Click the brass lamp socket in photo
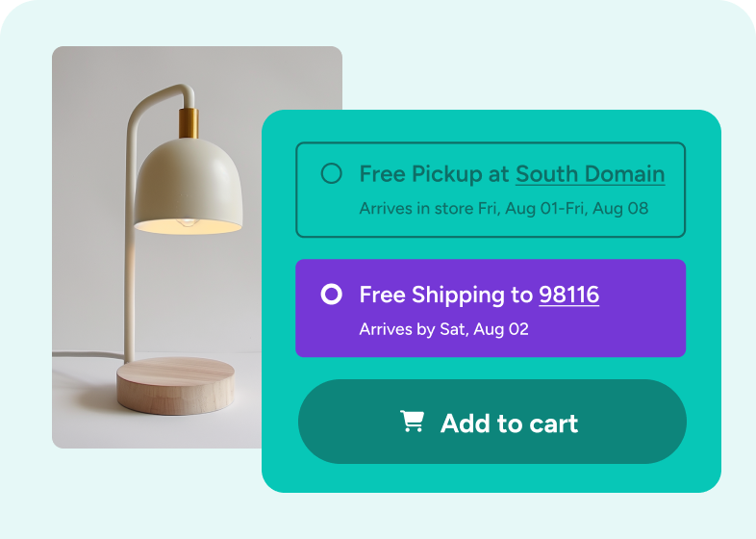Viewport: 756px width, 539px height. (189, 123)
